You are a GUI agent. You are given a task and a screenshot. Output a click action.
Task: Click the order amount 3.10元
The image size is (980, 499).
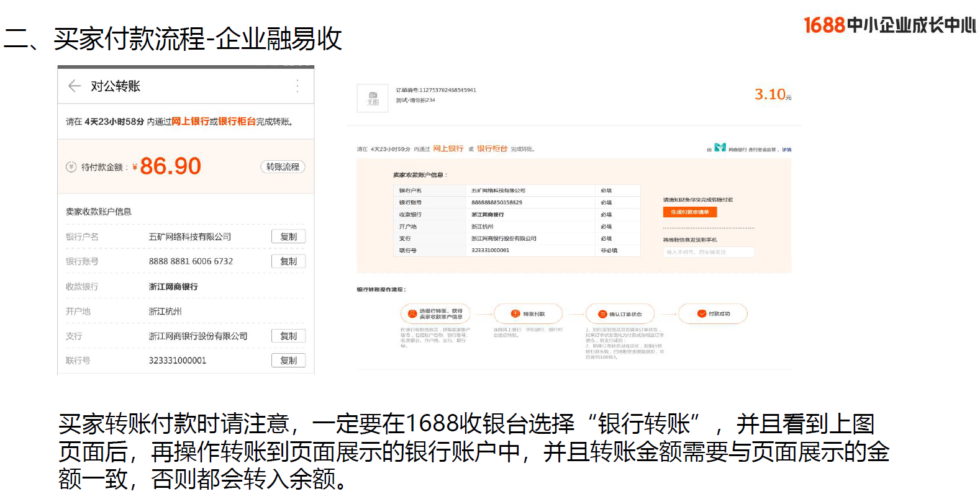point(773,94)
